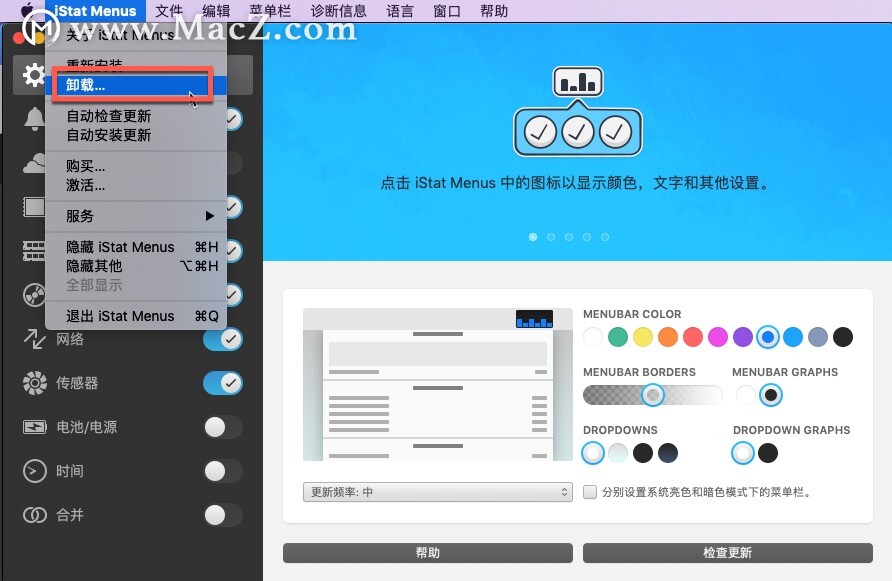This screenshot has height=581, width=892.
Task: Pick the green menubar color swatch
Action: [x=618, y=337]
